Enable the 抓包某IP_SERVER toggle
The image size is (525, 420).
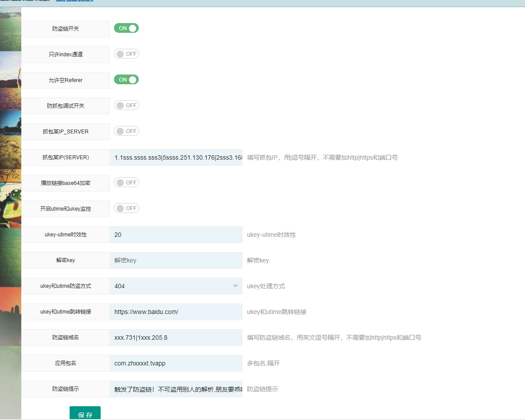(x=126, y=131)
